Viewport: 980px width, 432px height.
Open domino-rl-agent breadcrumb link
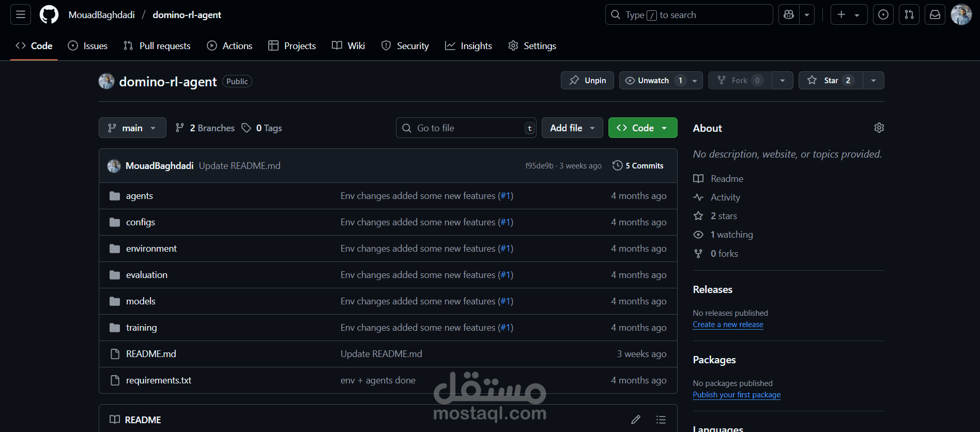pyautogui.click(x=187, y=15)
